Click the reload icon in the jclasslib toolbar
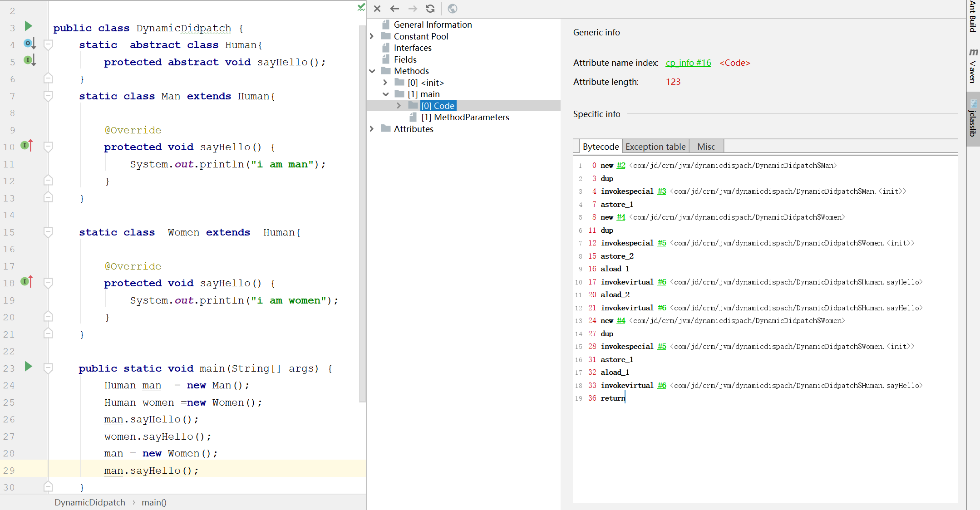The image size is (980, 510). tap(430, 9)
